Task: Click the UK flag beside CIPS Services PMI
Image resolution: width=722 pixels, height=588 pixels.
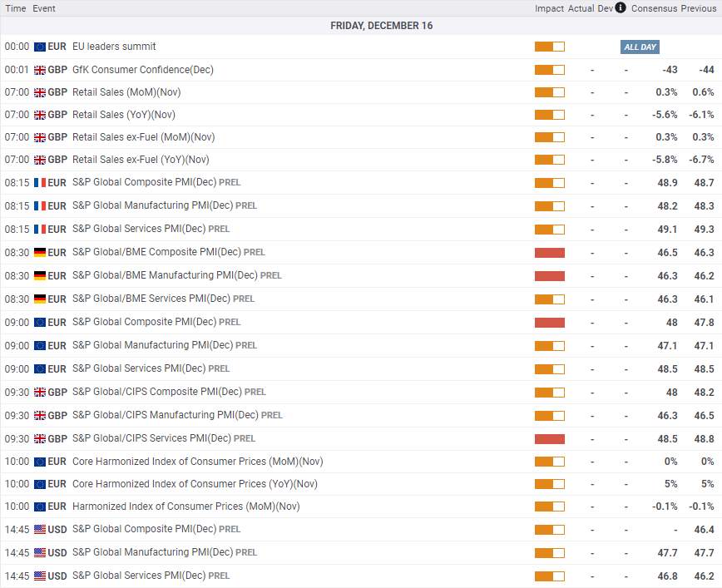Action: pos(40,439)
